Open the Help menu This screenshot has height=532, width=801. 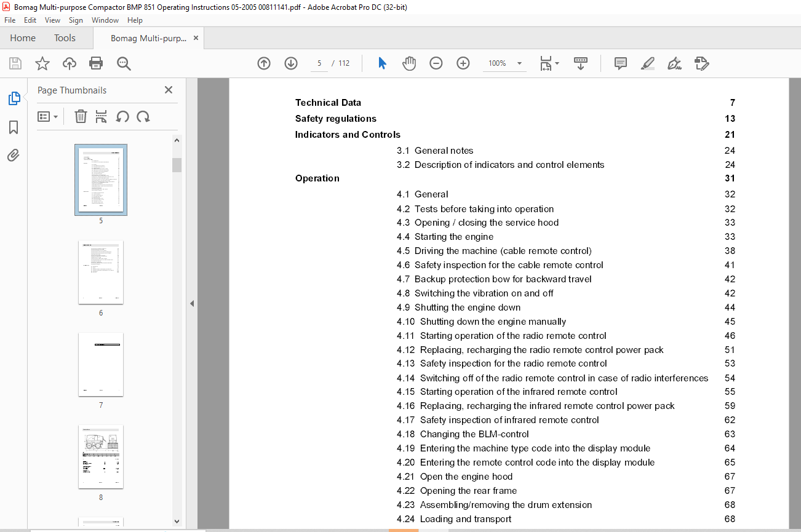tap(135, 20)
